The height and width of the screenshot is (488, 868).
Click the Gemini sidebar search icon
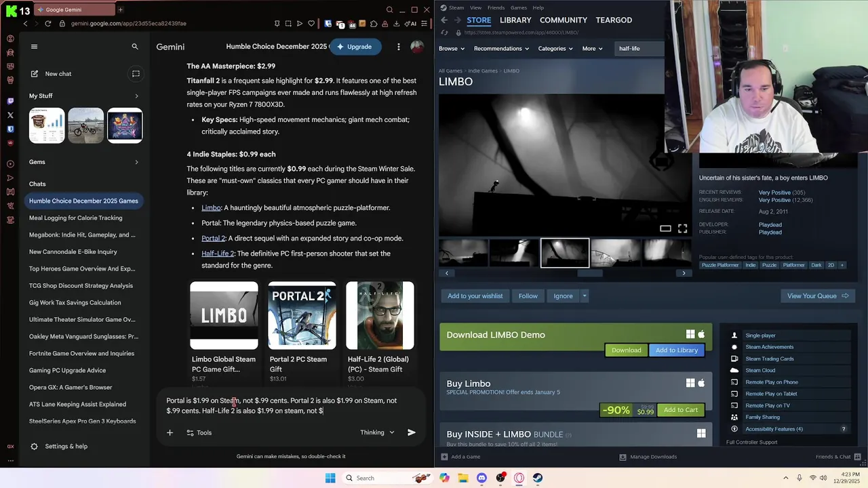coord(135,47)
